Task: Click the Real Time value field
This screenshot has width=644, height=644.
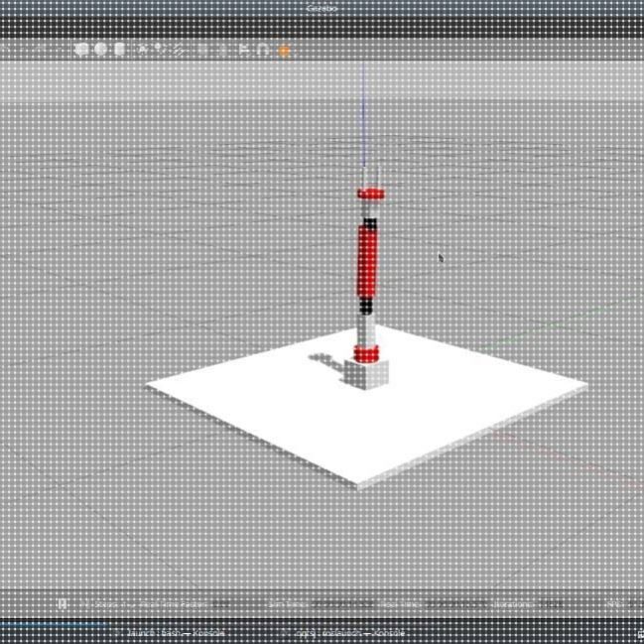Action: [456, 604]
